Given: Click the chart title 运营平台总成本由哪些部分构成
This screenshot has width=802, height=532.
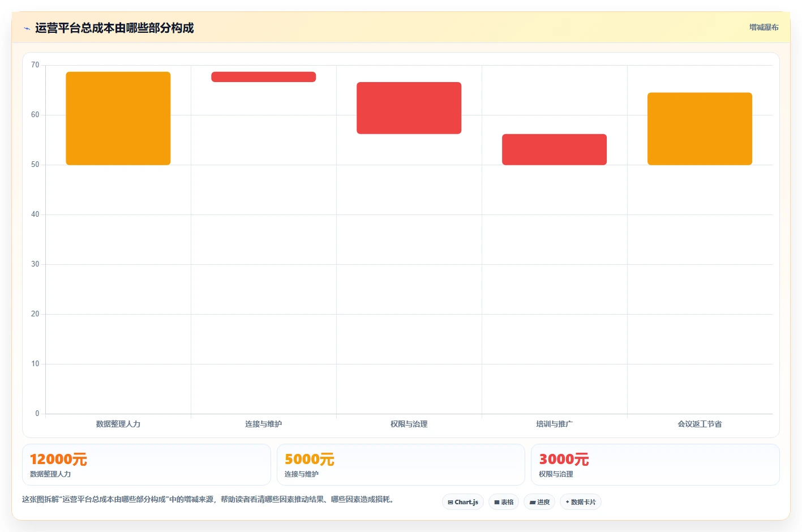Looking at the screenshot, I should (x=114, y=28).
